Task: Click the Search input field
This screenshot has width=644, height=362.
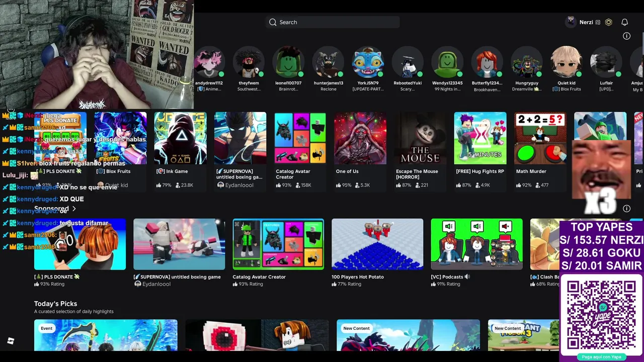Action: pos(333,22)
